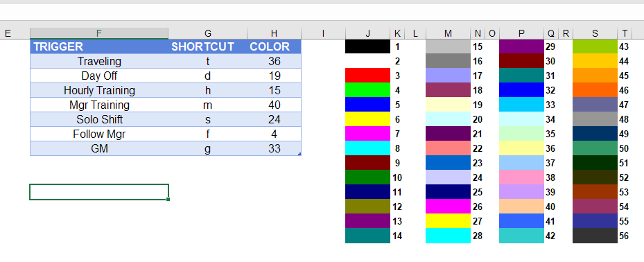Select column J header
Screen dimensions: 644x262
[367, 33]
